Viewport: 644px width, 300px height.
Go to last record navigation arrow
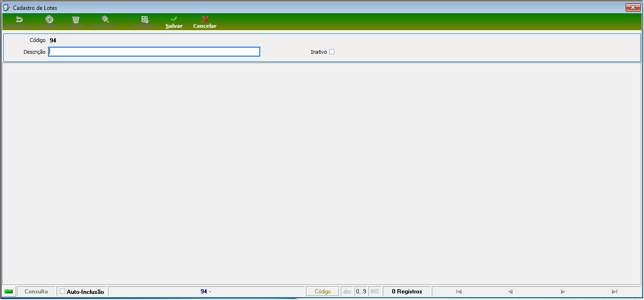(614, 292)
